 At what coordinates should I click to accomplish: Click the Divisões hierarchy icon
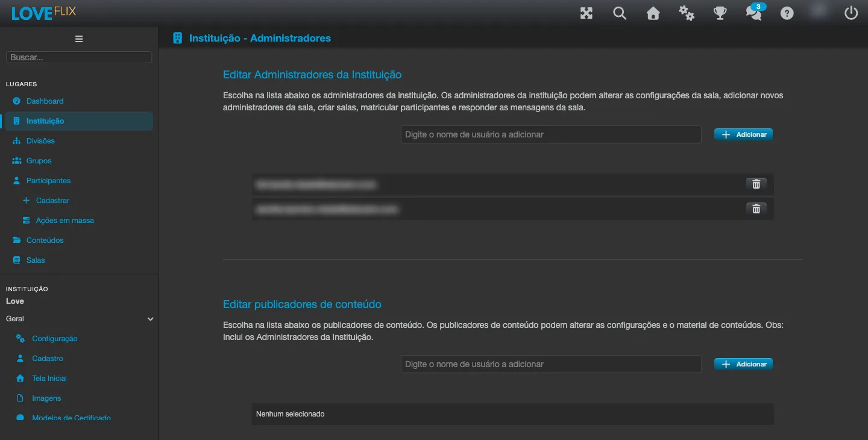(x=17, y=141)
